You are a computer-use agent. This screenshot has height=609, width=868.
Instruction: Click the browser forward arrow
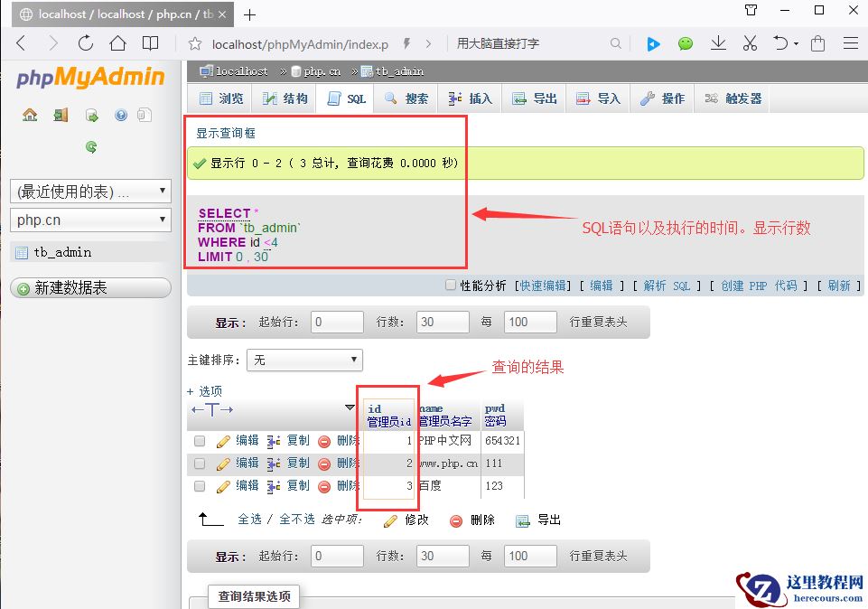(53, 43)
